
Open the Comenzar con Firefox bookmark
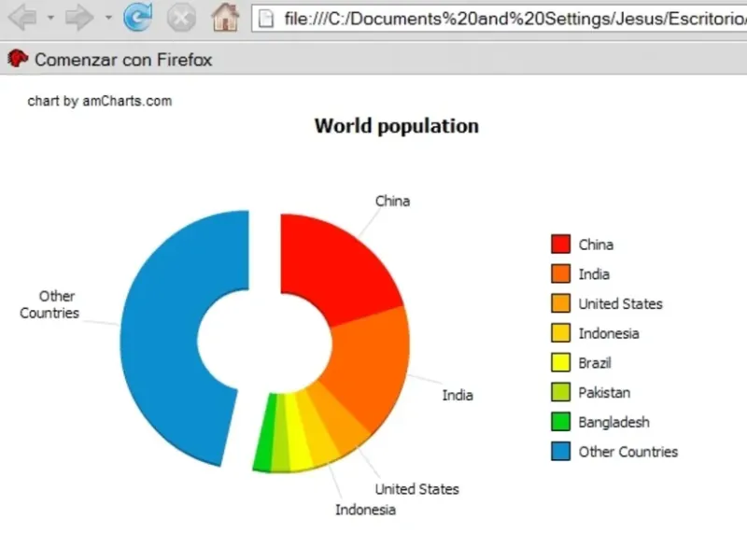tap(110, 60)
